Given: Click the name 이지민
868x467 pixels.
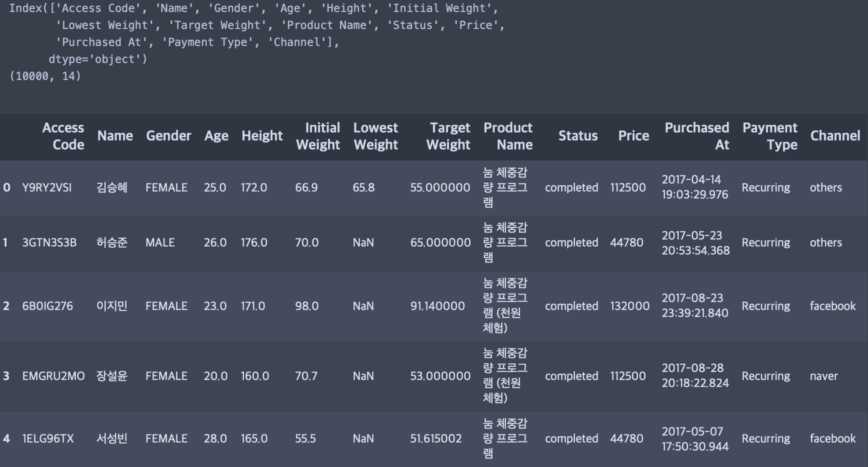Looking at the screenshot, I should (x=112, y=306).
